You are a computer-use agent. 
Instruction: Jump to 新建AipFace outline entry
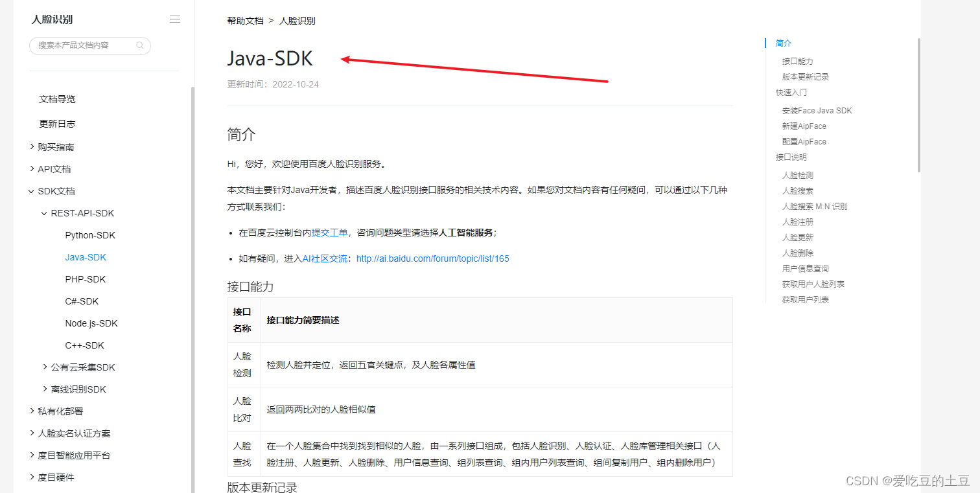point(804,126)
